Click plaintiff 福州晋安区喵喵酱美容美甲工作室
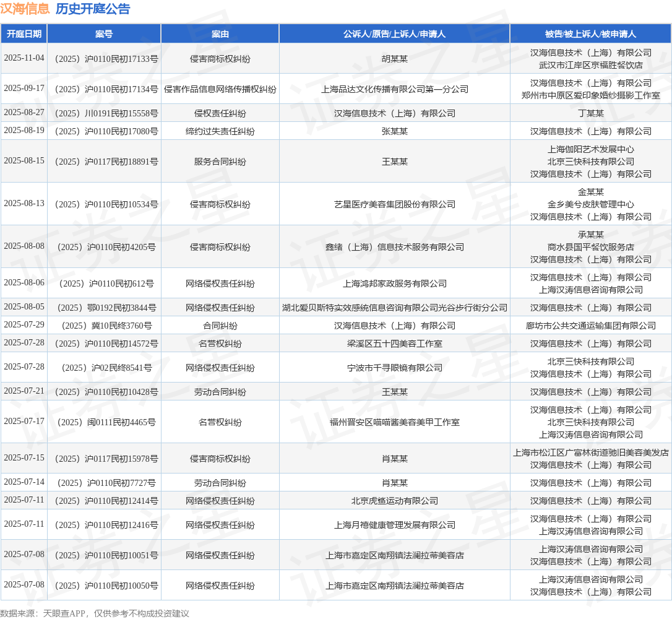The height and width of the screenshot is (619, 672). (x=394, y=422)
